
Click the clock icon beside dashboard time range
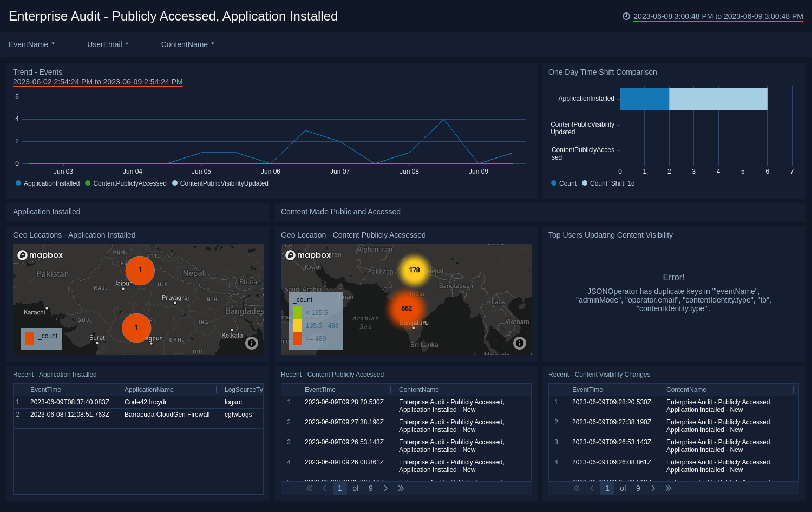[x=626, y=16]
